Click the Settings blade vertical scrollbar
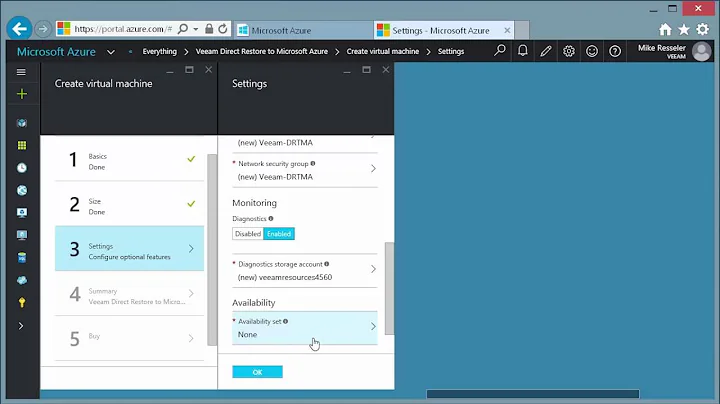The width and height of the screenshot is (720, 404). [389, 288]
